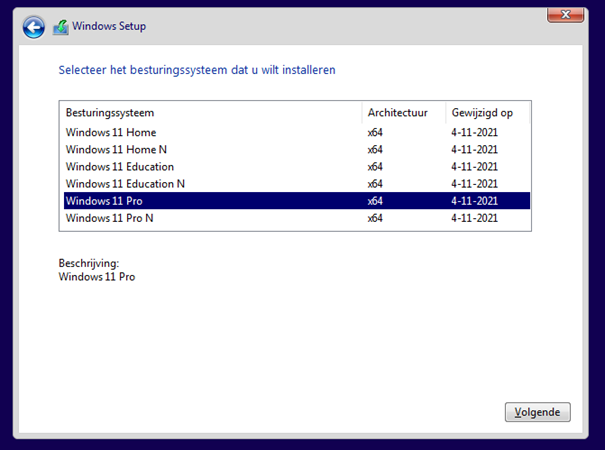Click date 4-11-2021 in Windows 11 Home row
This screenshot has height=450, width=605.
475,132
